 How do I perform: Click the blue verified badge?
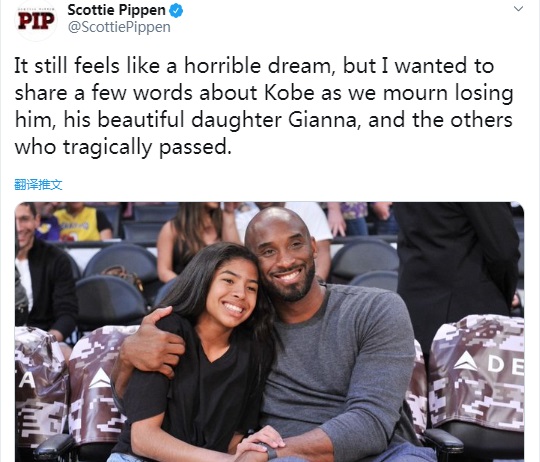176,10
